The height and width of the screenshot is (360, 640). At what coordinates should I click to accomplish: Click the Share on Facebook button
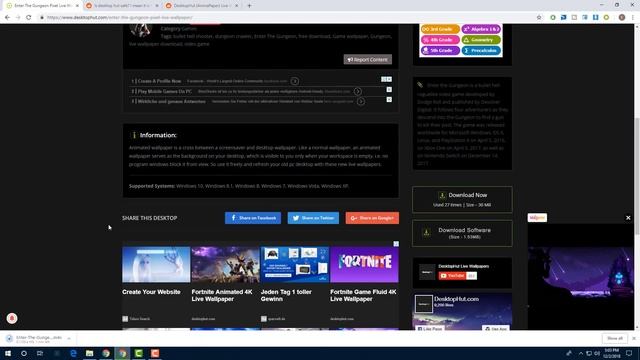pos(253,218)
